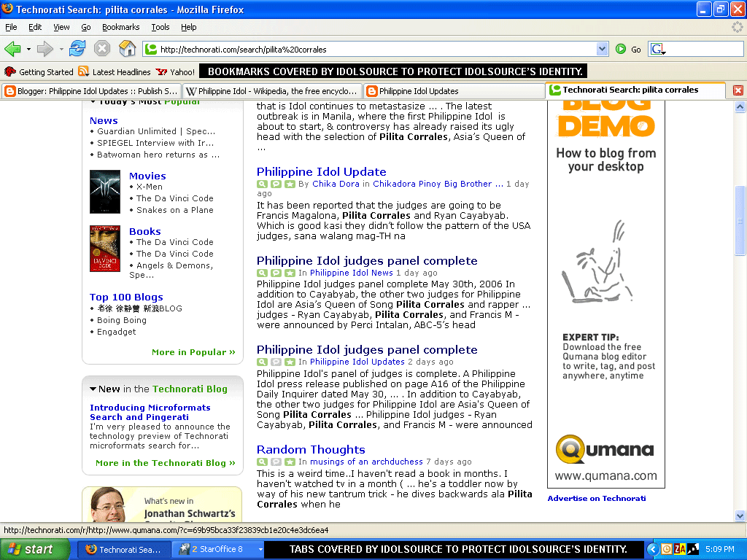
Task: Open the Bookmarks menu
Action: [x=121, y=27]
